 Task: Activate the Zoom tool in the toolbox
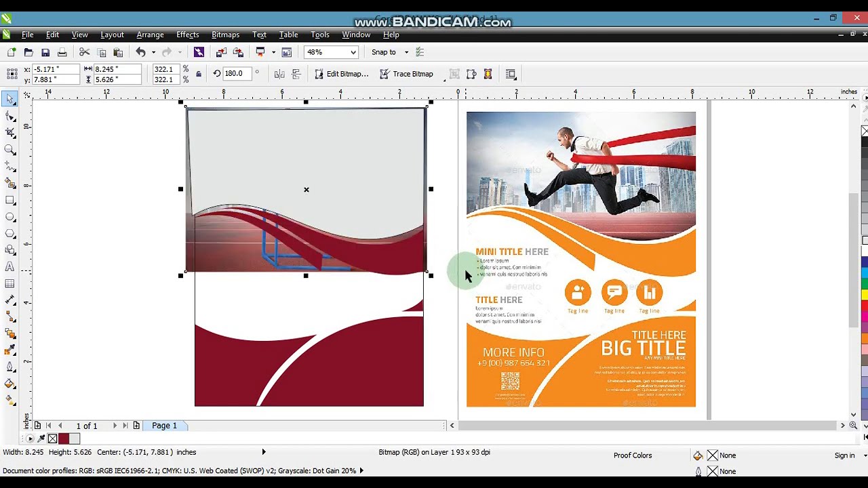pos(10,150)
